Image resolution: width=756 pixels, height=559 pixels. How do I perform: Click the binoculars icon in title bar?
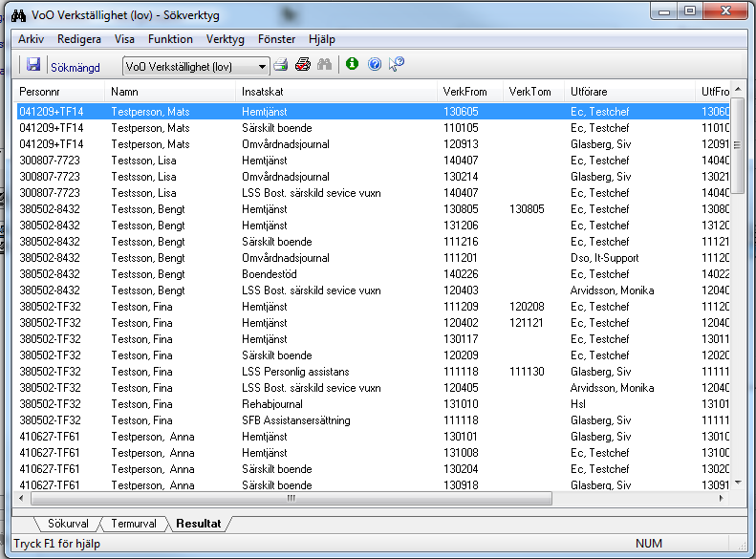(18, 15)
